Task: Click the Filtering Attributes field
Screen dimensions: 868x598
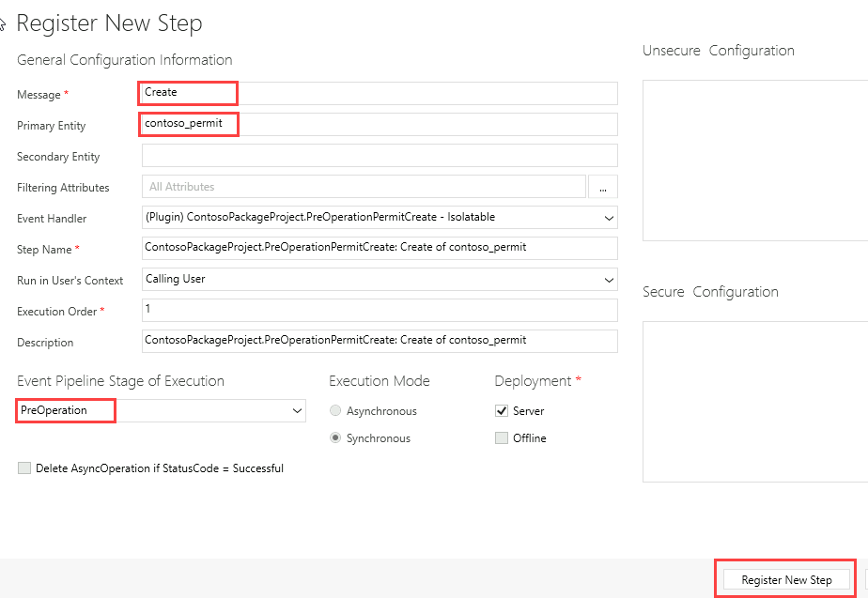Action: pos(364,188)
